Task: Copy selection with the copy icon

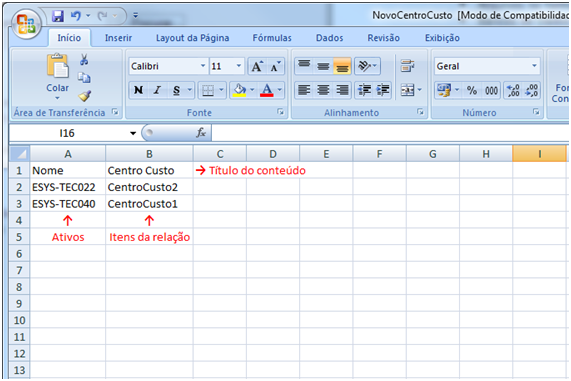Action: (84, 78)
